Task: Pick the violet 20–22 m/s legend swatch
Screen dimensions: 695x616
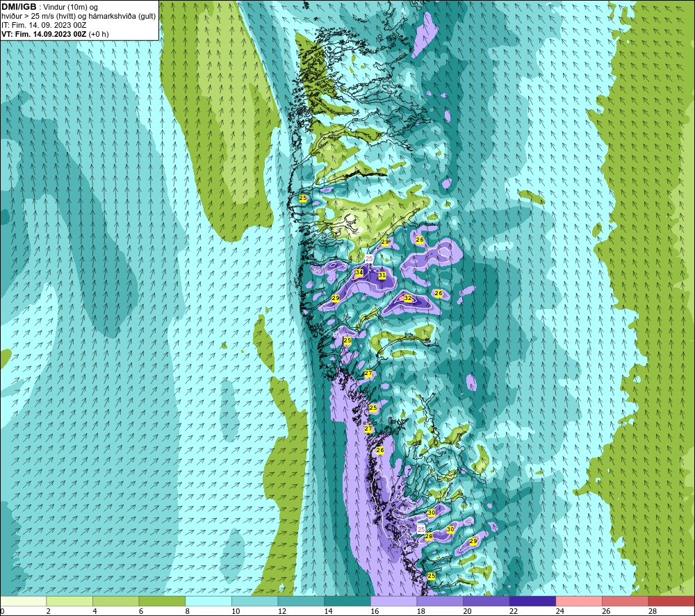Action: click(486, 601)
